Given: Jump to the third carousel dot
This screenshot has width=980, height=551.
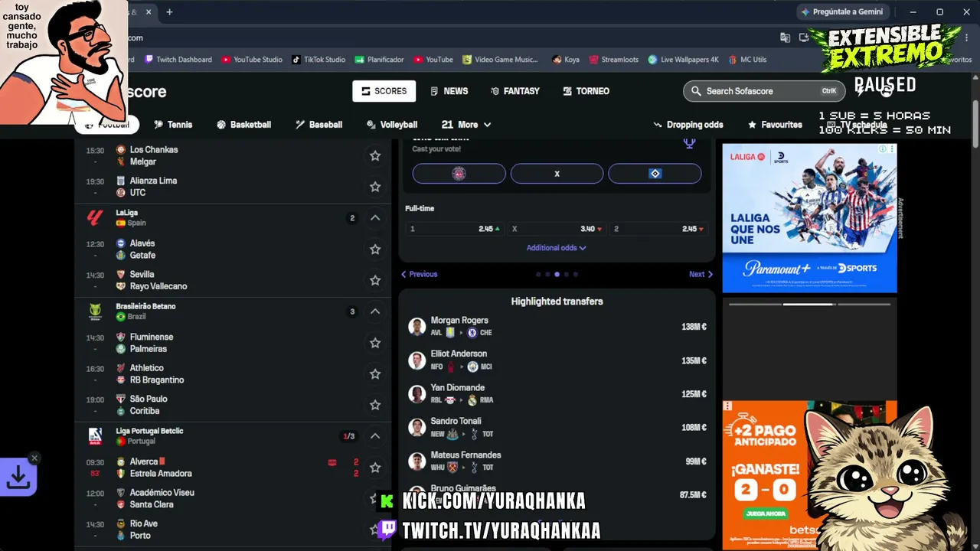Looking at the screenshot, I should click(557, 274).
